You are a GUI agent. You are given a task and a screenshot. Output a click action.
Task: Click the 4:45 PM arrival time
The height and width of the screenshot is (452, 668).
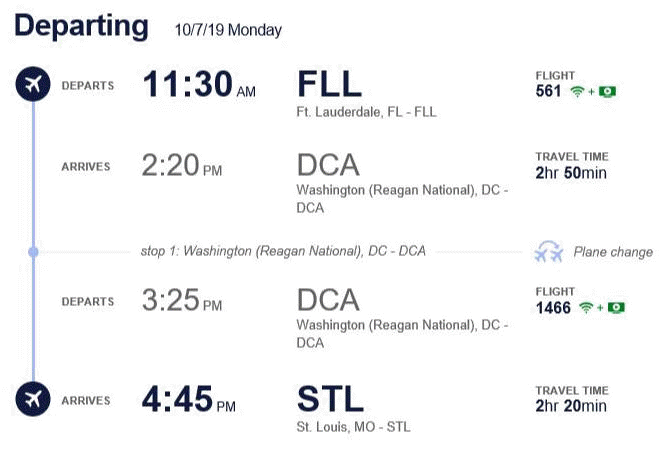tap(189, 399)
